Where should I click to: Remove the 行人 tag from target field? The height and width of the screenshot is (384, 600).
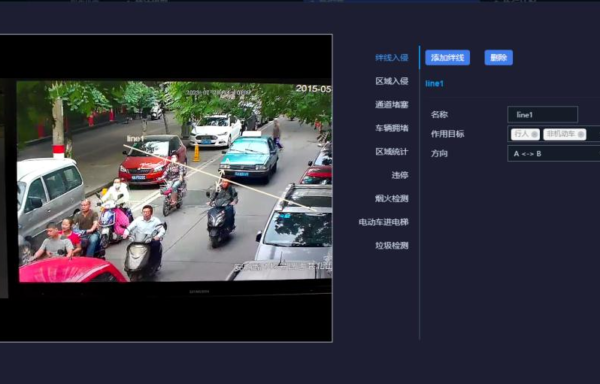[x=534, y=135]
